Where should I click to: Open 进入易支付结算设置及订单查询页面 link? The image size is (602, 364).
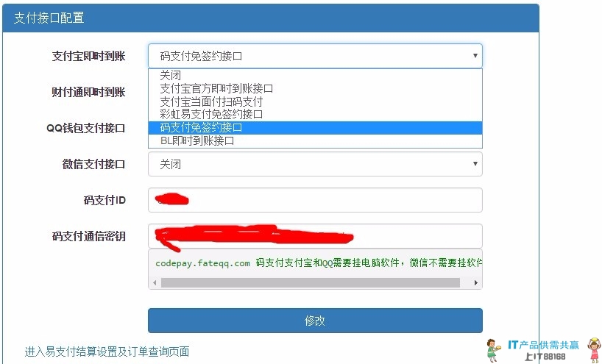(107, 351)
